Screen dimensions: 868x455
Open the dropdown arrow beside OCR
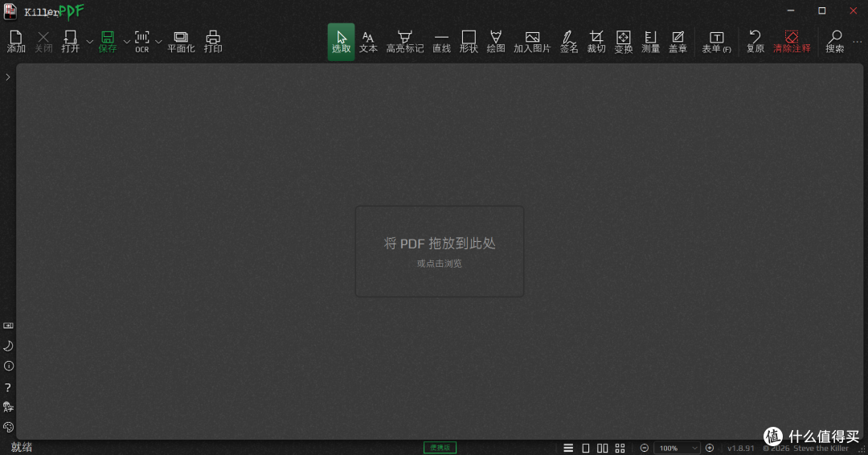tap(158, 42)
